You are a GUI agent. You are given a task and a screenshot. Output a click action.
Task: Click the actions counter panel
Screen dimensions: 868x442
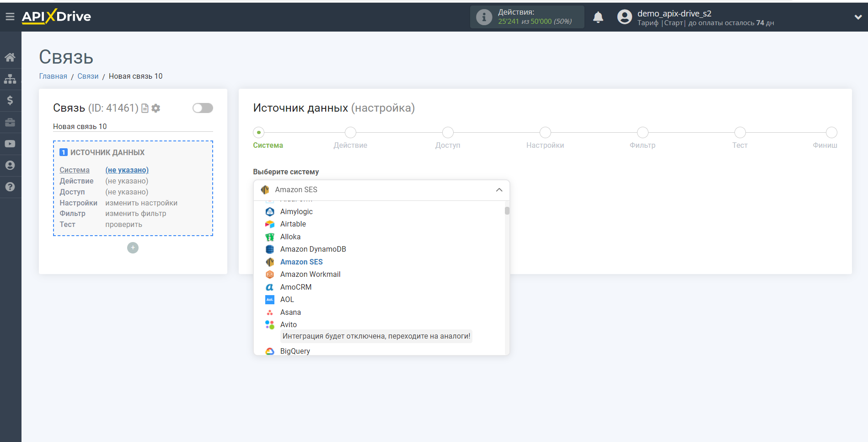[x=527, y=17]
